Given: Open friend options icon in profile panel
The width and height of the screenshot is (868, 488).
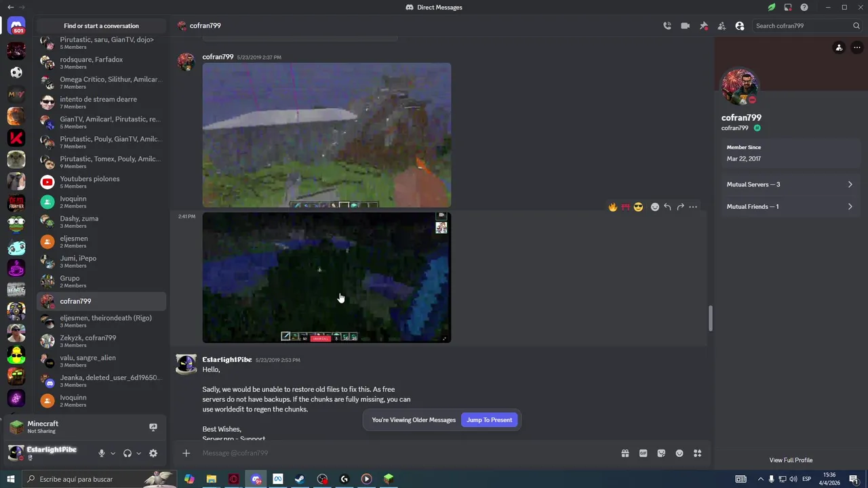Looking at the screenshot, I should [x=839, y=47].
